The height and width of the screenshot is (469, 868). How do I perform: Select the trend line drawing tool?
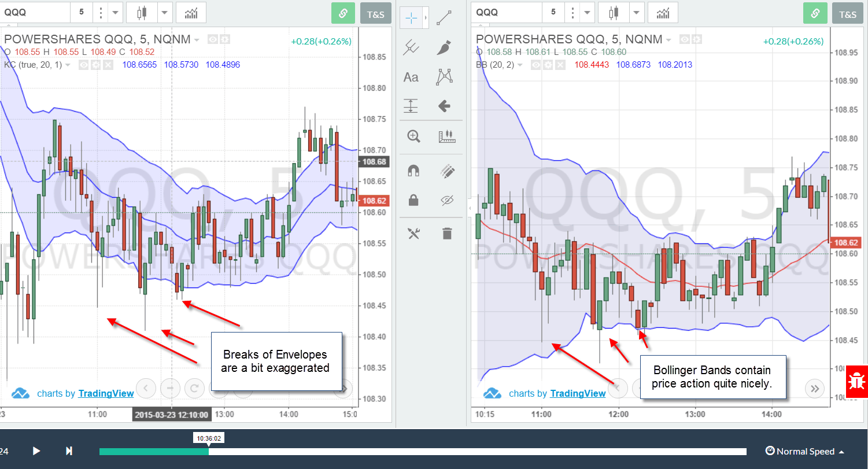pos(445,18)
